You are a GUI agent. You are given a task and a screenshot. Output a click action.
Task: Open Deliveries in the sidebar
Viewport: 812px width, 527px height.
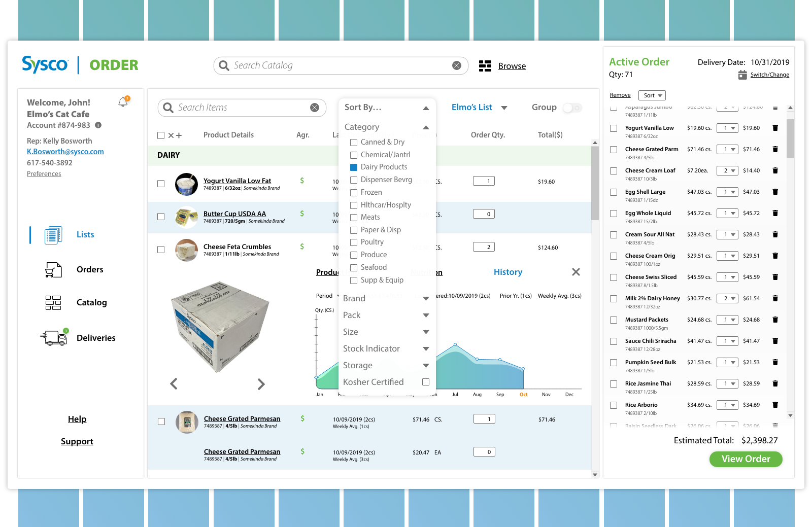tap(96, 338)
